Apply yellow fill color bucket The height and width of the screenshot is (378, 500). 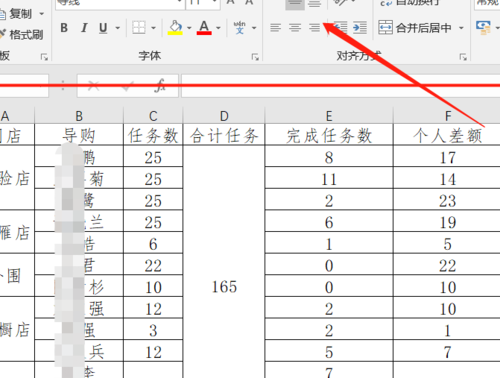(175, 28)
